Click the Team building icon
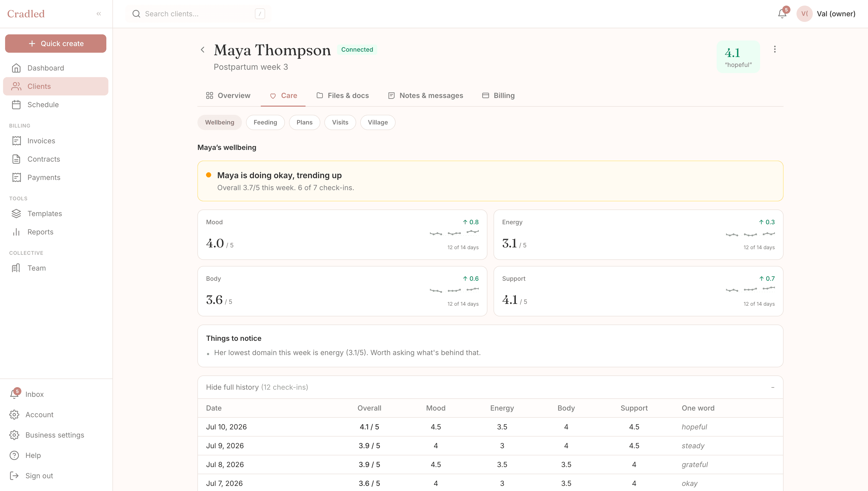This screenshot has width=868, height=491. point(16,268)
